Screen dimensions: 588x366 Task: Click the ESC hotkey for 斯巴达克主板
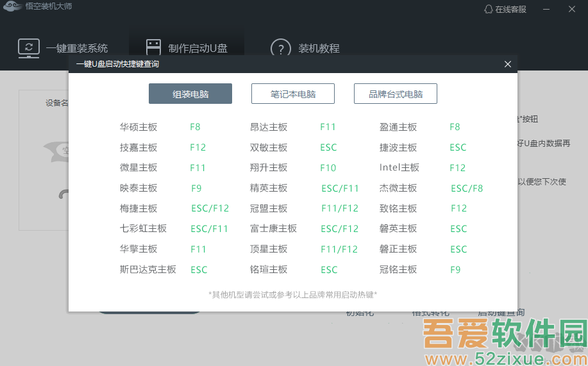tap(199, 270)
